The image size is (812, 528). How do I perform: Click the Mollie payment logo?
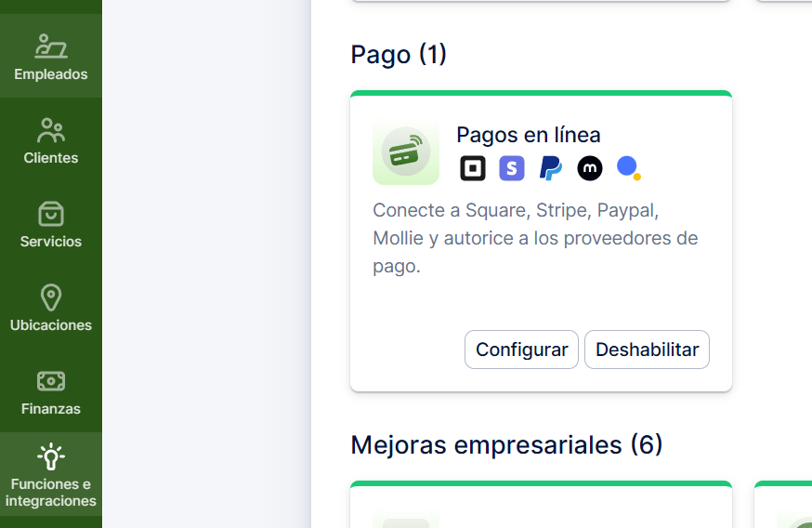coord(590,168)
